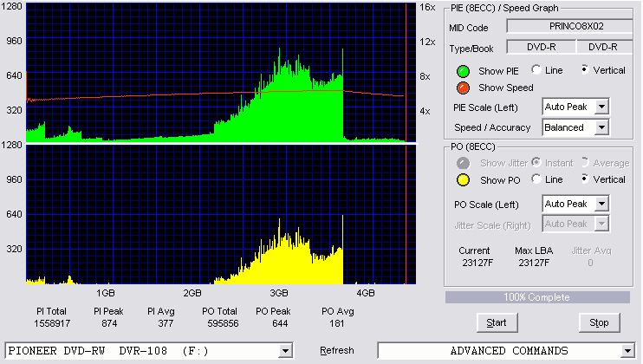Click the PO Avg value 181
Image resolution: width=643 pixels, height=364 pixels.
click(x=337, y=324)
